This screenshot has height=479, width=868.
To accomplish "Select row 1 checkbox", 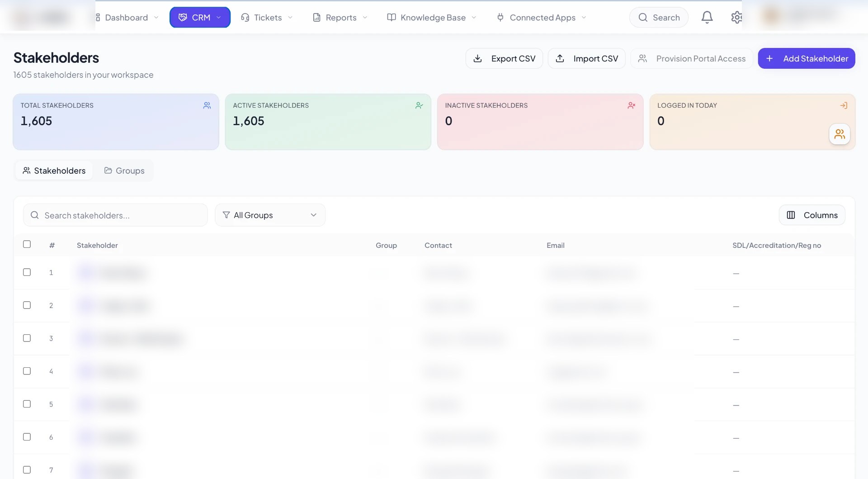I will tap(27, 272).
